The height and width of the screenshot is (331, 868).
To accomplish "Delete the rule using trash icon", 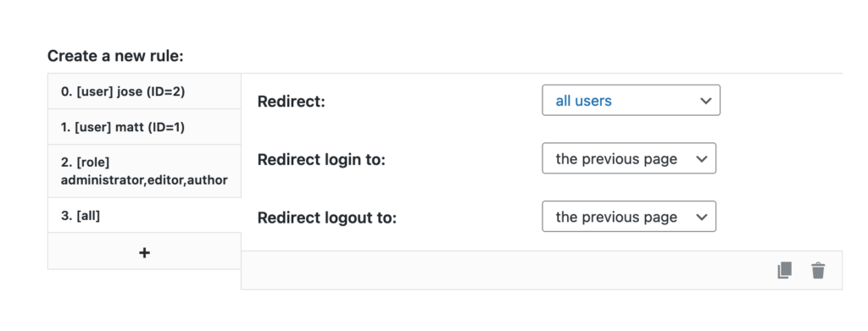I will pyautogui.click(x=818, y=270).
